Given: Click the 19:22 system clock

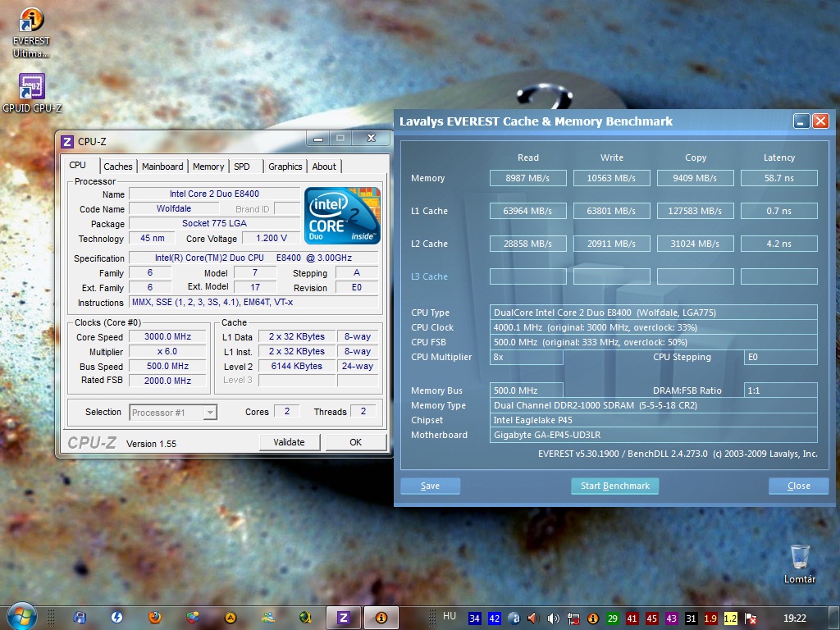Looking at the screenshot, I should 794,619.
